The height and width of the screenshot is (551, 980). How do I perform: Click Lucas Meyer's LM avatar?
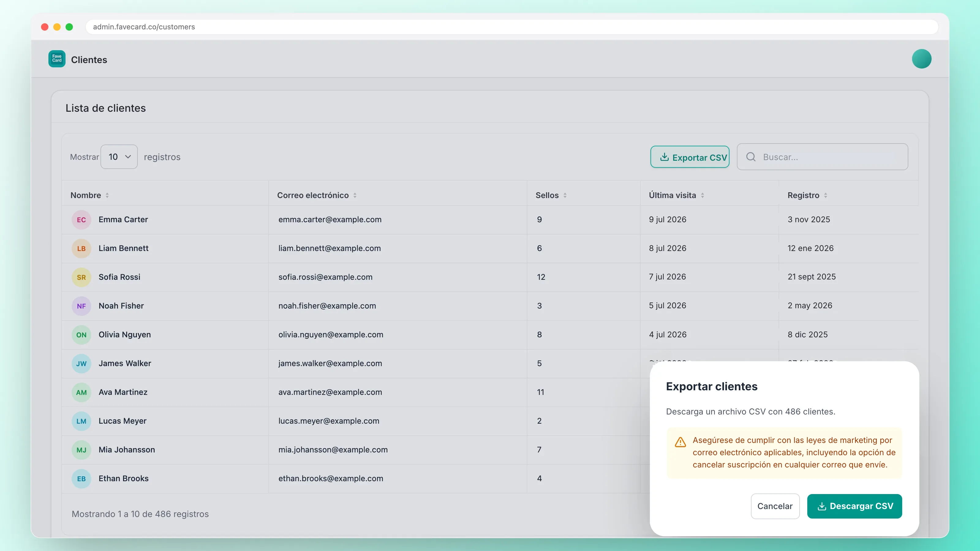(x=81, y=421)
